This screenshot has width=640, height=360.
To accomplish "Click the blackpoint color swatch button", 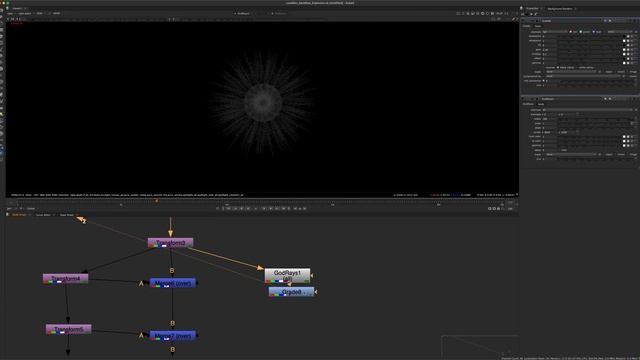I will 624,36.
